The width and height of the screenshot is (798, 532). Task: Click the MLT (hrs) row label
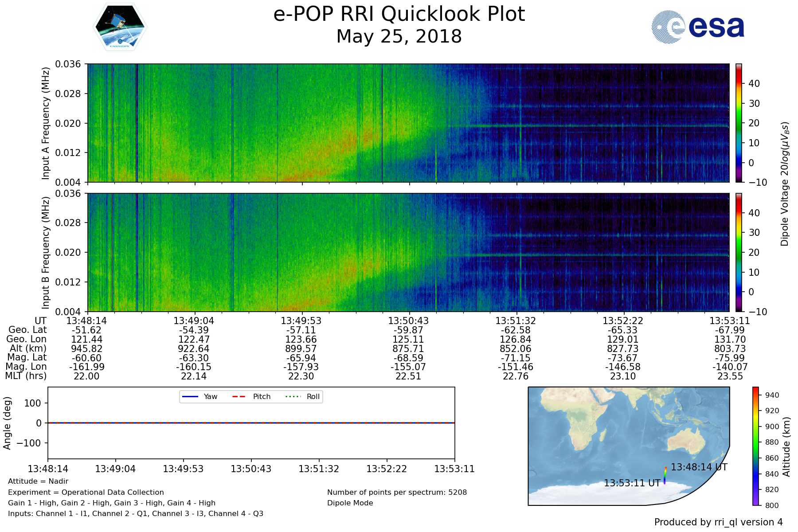pyautogui.click(x=26, y=376)
